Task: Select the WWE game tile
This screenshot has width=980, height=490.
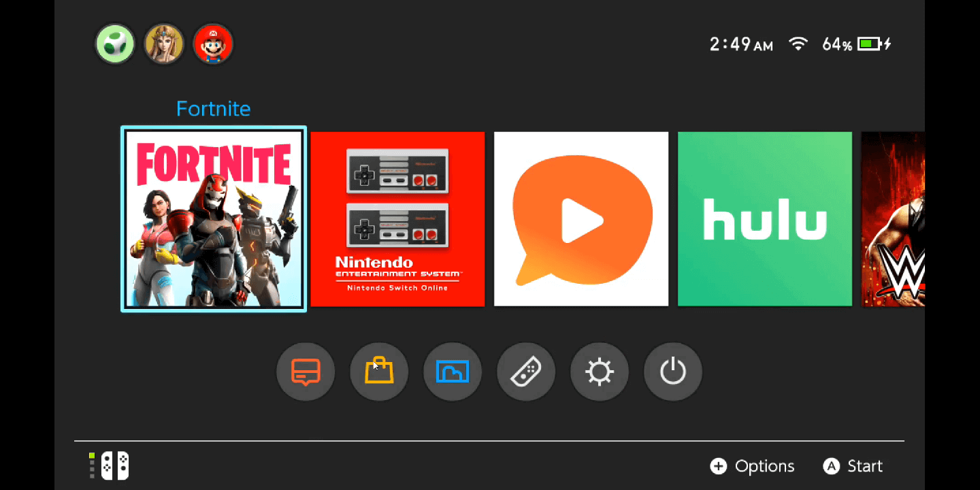Action: 893,219
